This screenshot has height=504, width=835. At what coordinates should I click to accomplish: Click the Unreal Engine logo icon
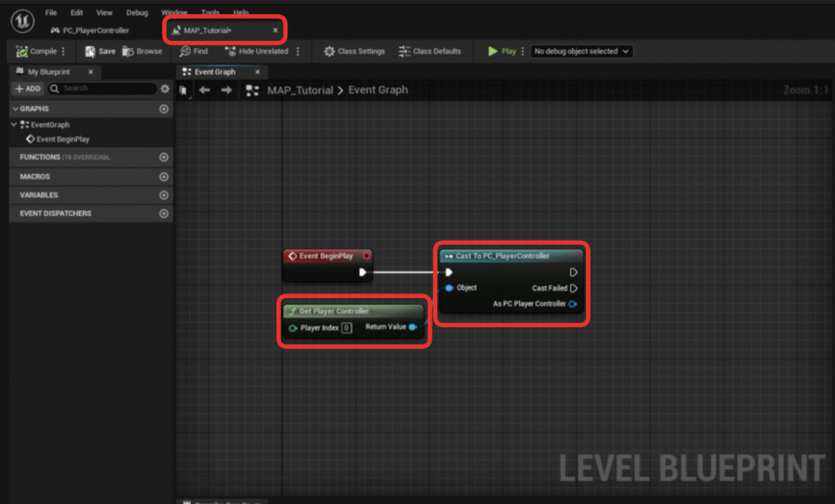(22, 21)
